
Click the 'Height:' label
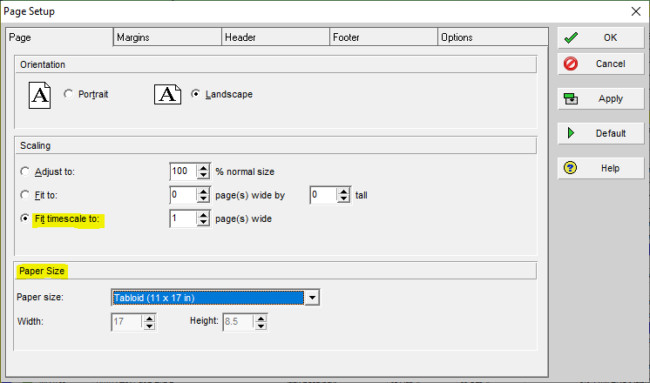pyautogui.click(x=204, y=320)
